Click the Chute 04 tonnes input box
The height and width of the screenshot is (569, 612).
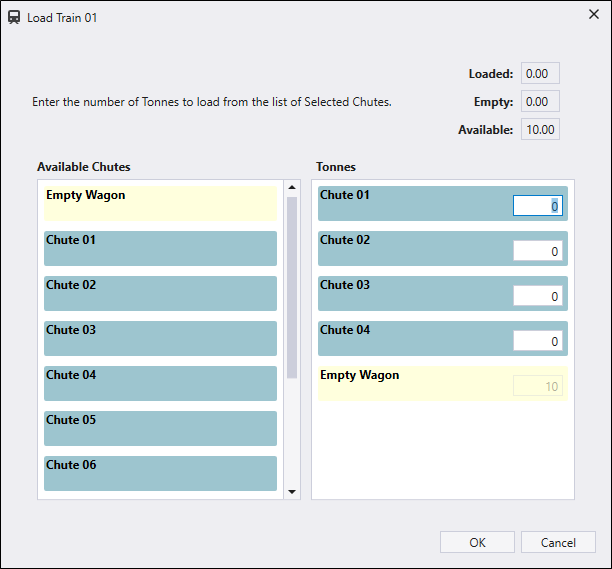pos(537,341)
